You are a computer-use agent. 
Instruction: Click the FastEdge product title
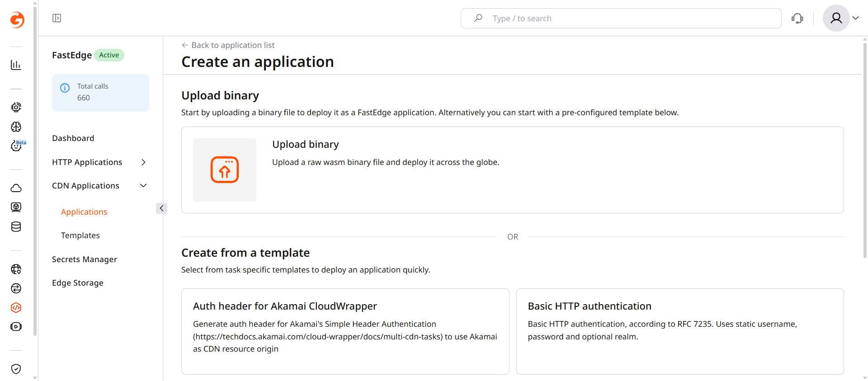point(72,55)
